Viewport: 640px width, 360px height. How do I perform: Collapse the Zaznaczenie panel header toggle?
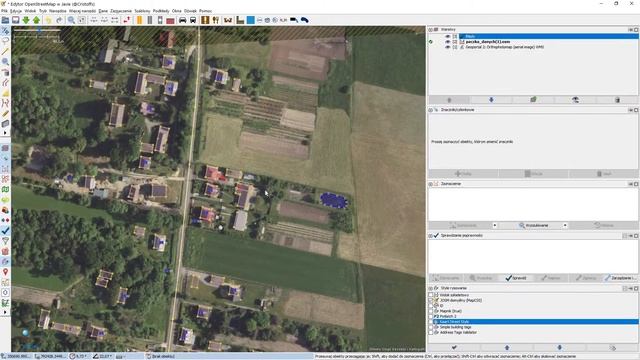[430, 184]
